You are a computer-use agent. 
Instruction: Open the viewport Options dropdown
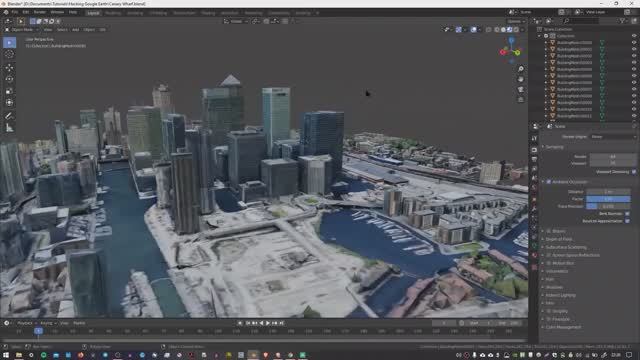click(x=515, y=21)
